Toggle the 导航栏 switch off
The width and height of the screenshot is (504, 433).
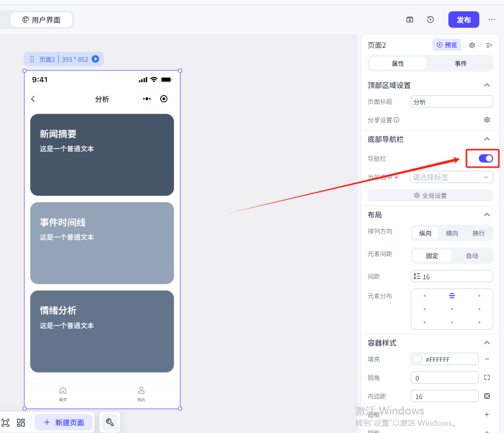(x=485, y=158)
